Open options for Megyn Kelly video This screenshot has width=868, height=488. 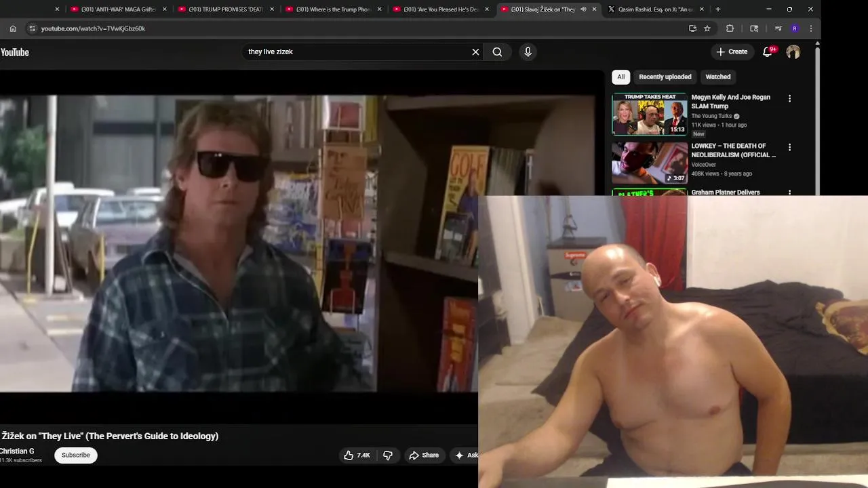789,98
